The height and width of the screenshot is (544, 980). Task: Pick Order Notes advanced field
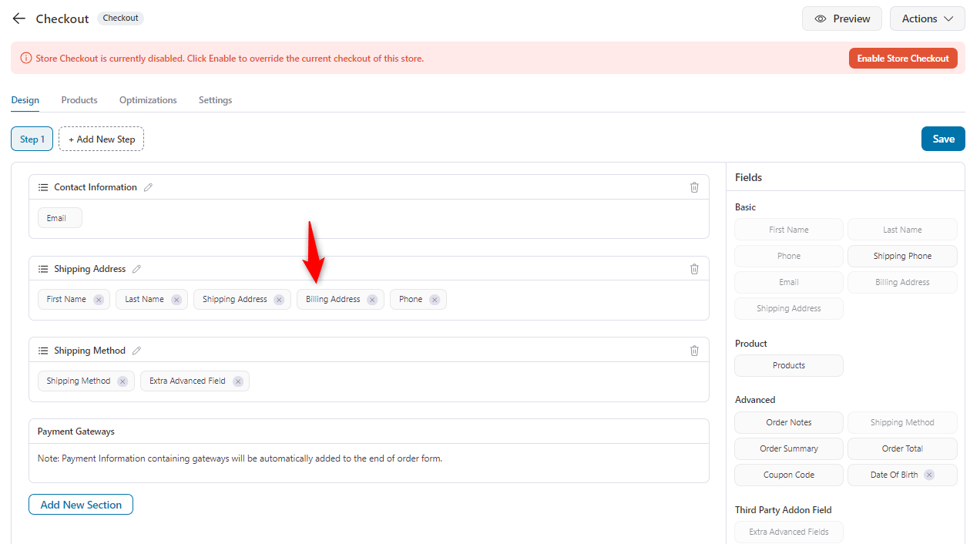(789, 422)
